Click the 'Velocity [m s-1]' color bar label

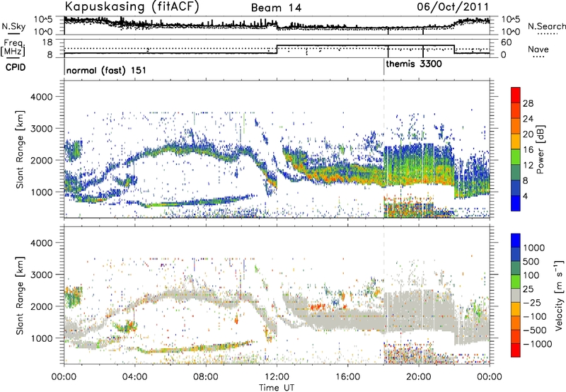[x=559, y=295]
